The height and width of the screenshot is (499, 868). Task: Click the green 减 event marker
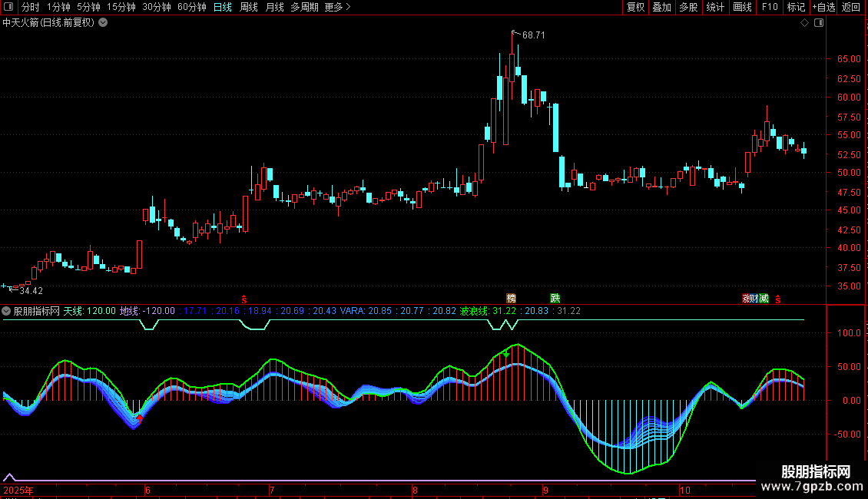764,298
